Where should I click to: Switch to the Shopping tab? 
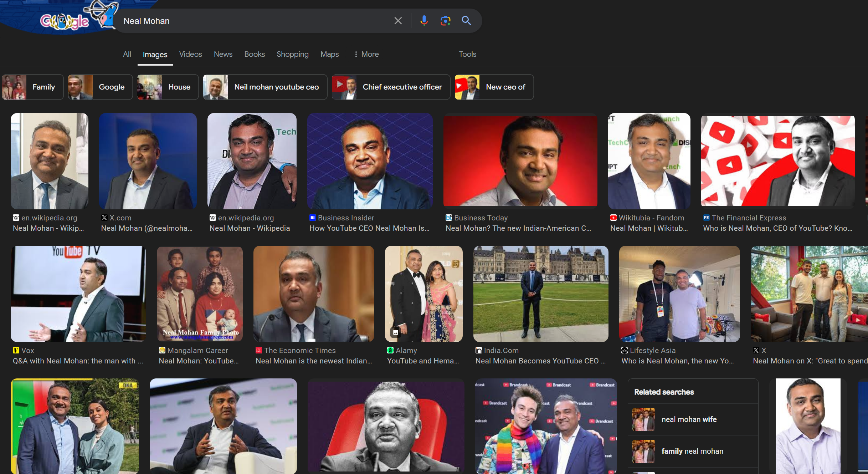tap(293, 54)
